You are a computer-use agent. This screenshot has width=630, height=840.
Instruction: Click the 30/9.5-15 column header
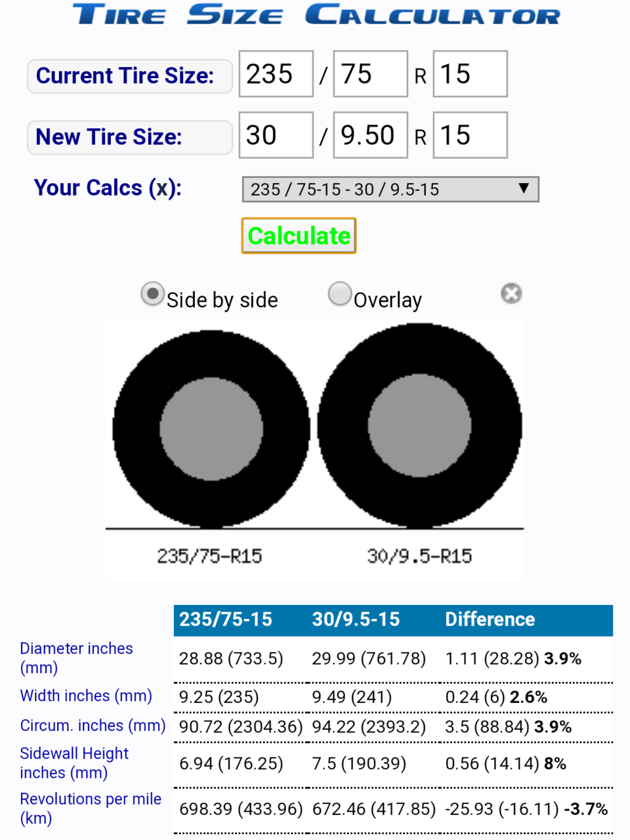pos(356,619)
